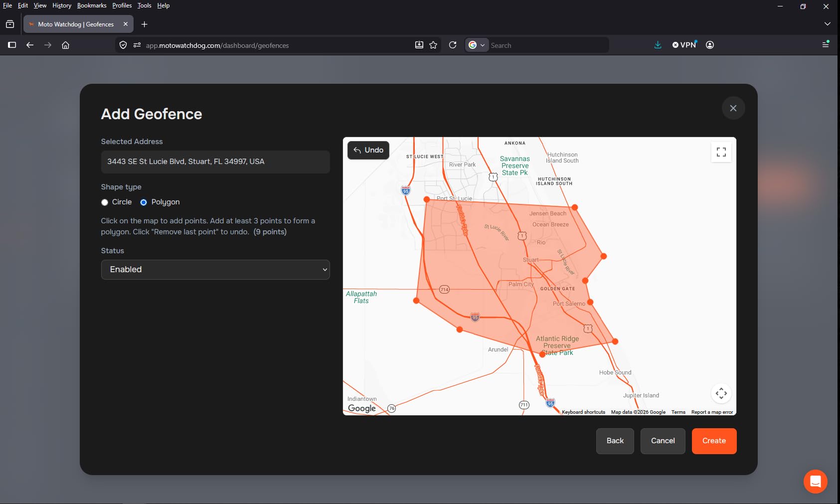Open the Tools menu
840x504 pixels.
click(145, 5)
